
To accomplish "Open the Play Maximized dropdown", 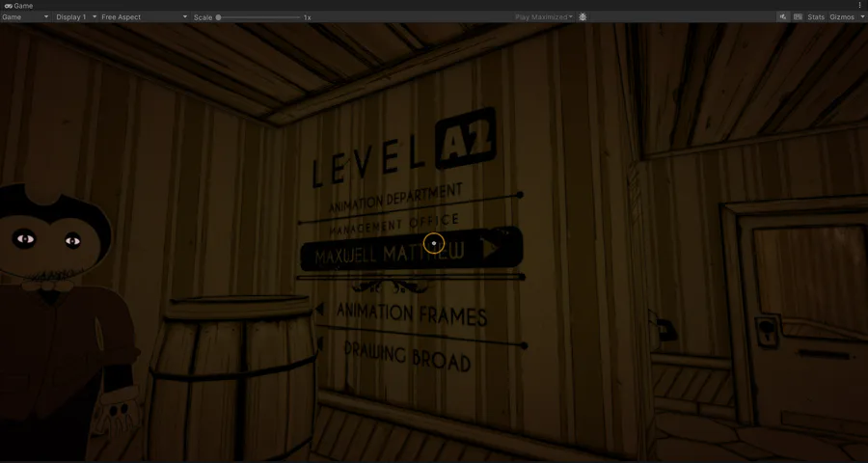I will tap(544, 17).
